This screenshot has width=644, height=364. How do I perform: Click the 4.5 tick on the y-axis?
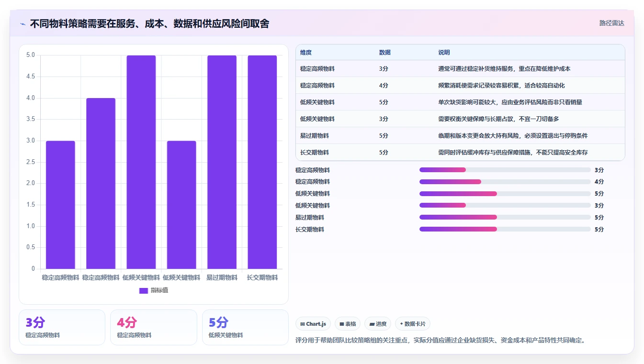[x=31, y=77]
